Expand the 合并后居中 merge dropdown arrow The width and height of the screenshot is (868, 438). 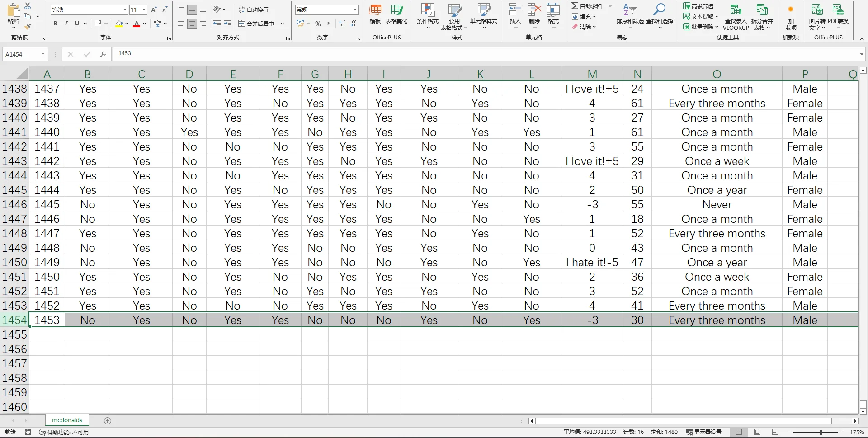point(283,24)
